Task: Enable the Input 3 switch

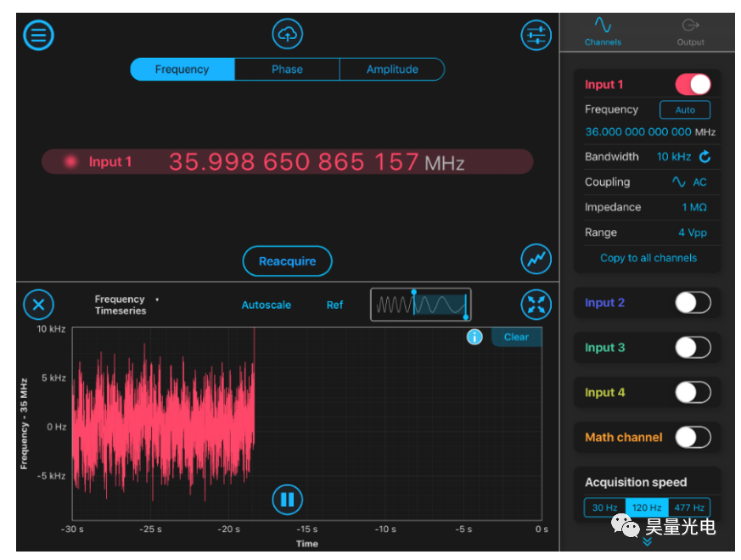Action: (693, 347)
